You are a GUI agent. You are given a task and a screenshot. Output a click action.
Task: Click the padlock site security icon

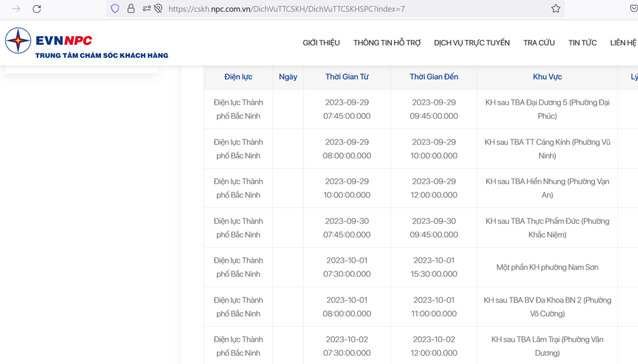tap(131, 9)
